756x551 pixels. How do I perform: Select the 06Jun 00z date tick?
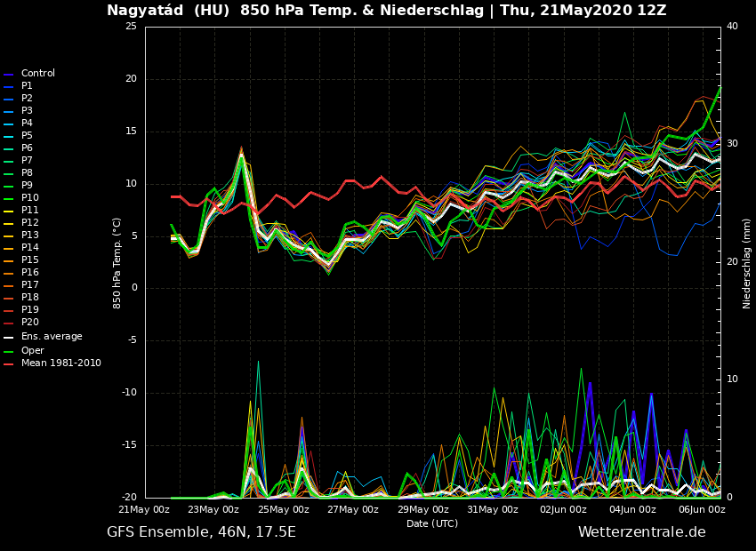point(702,509)
